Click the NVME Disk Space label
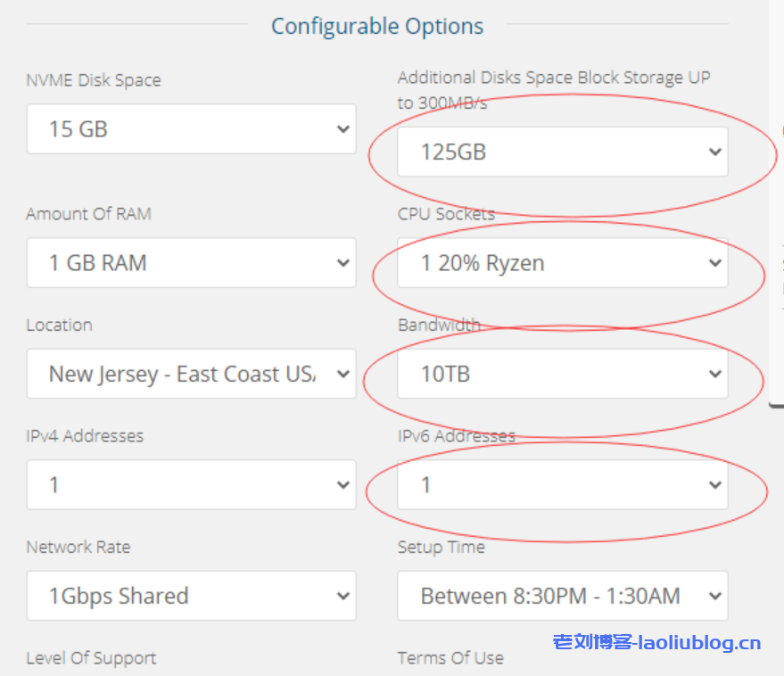Image resolution: width=784 pixels, height=676 pixels. click(94, 80)
